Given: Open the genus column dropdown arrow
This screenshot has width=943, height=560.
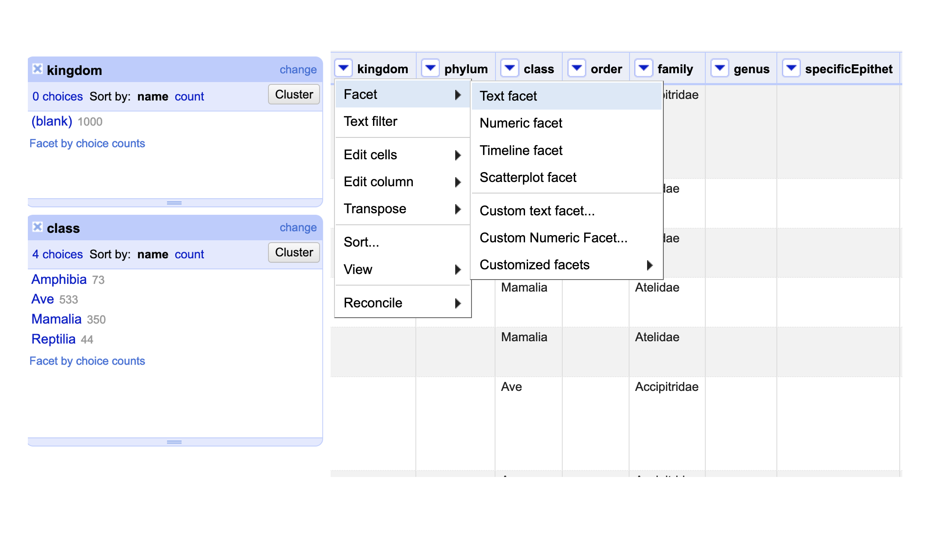Looking at the screenshot, I should coord(720,68).
